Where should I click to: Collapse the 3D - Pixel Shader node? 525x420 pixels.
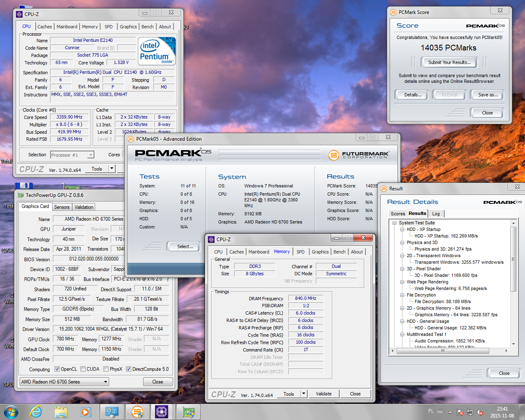(x=402, y=269)
